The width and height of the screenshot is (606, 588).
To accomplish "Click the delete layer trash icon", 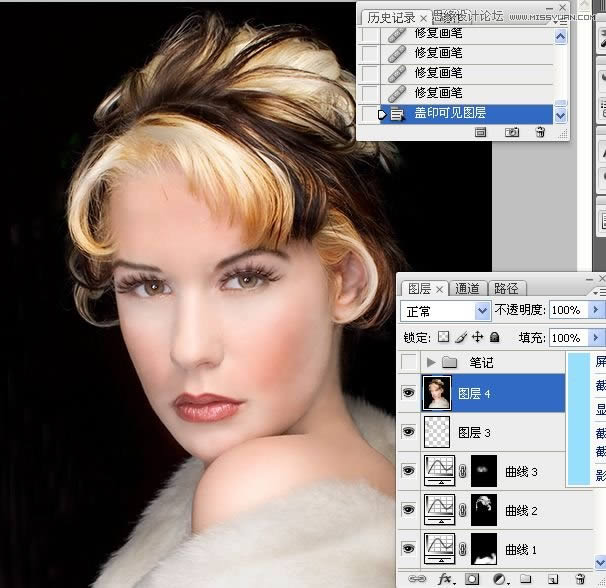I will [579, 579].
